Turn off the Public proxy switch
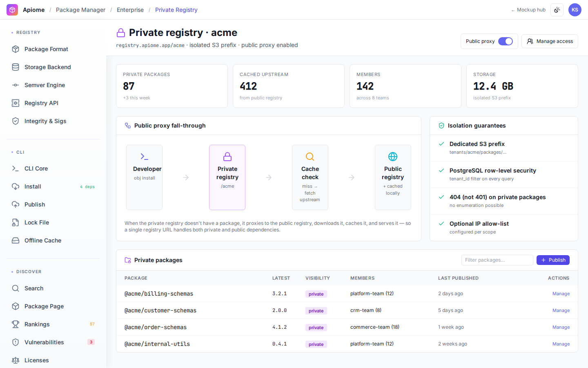The width and height of the screenshot is (588, 368). [x=506, y=41]
